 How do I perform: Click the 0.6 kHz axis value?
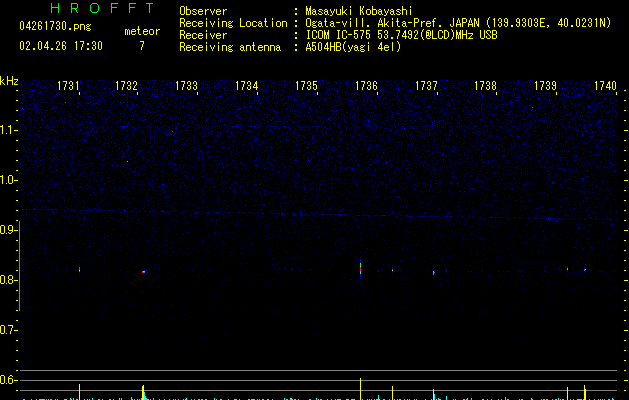coord(8,380)
